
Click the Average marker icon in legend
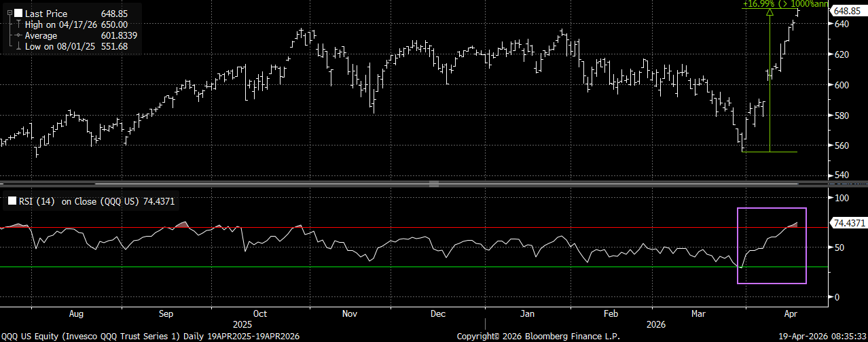[x=18, y=35]
